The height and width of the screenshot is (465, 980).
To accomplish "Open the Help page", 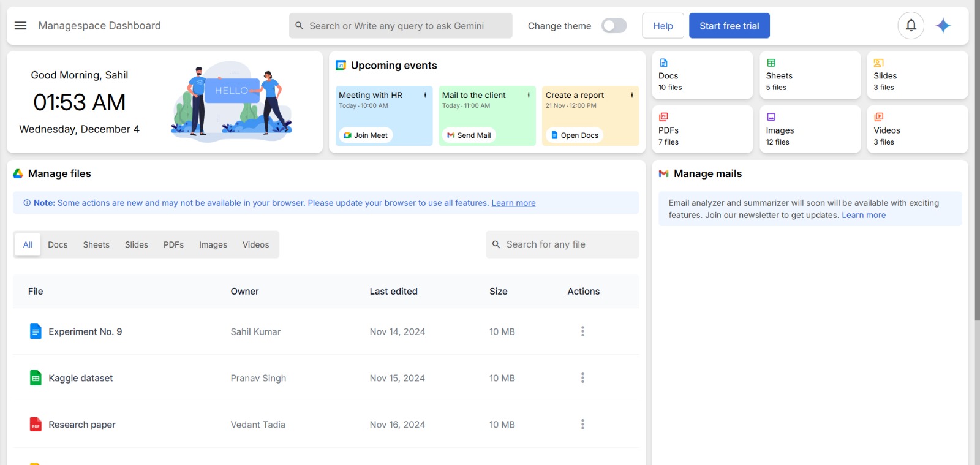I will 663,26.
